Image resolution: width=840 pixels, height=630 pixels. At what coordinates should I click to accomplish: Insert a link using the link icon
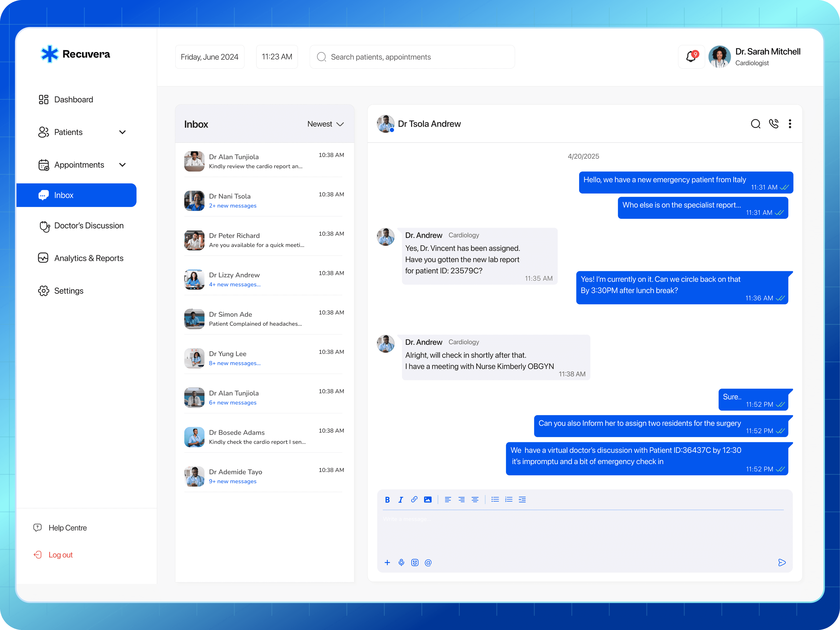pos(414,500)
